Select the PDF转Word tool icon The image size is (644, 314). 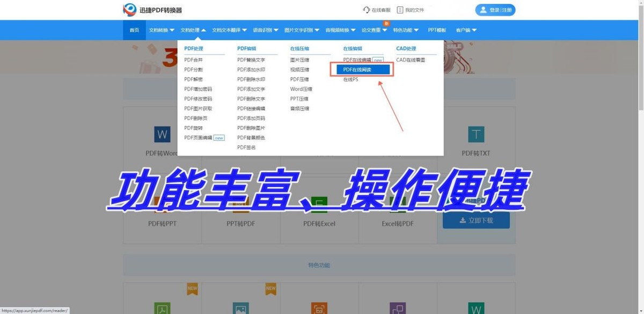click(x=162, y=134)
